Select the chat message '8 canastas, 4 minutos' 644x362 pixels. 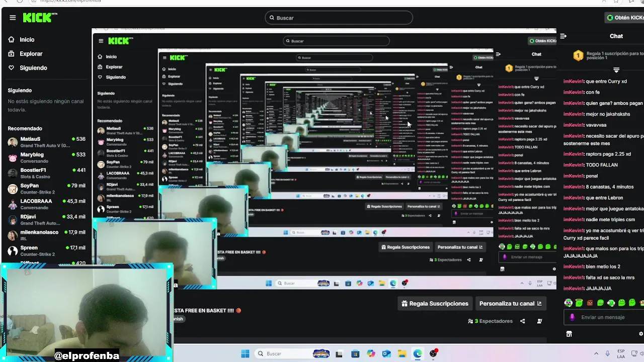(610, 187)
